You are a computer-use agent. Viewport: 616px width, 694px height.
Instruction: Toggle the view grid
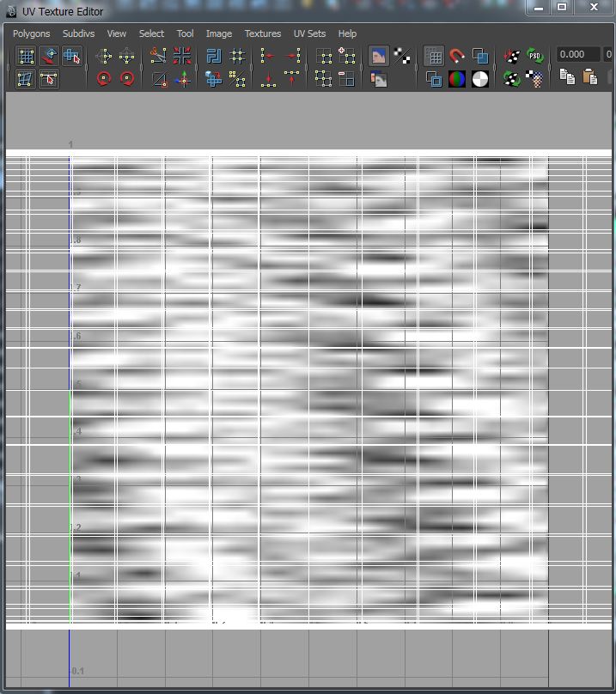[434, 56]
